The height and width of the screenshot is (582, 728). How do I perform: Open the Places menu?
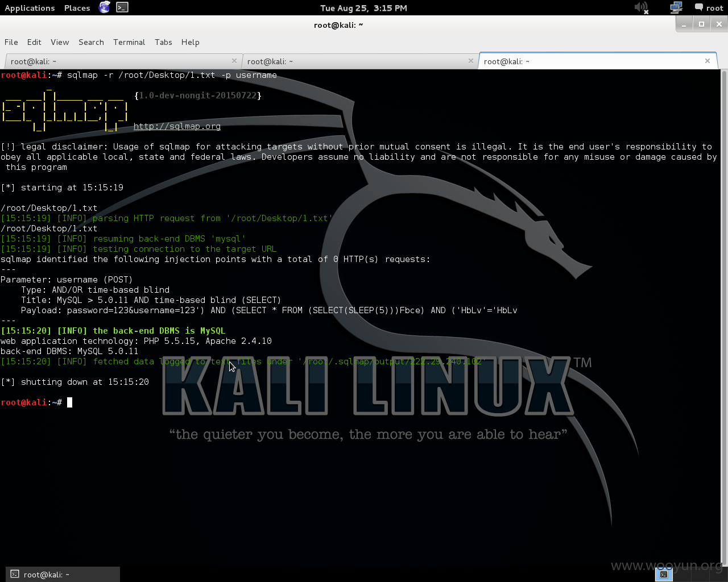[77, 8]
